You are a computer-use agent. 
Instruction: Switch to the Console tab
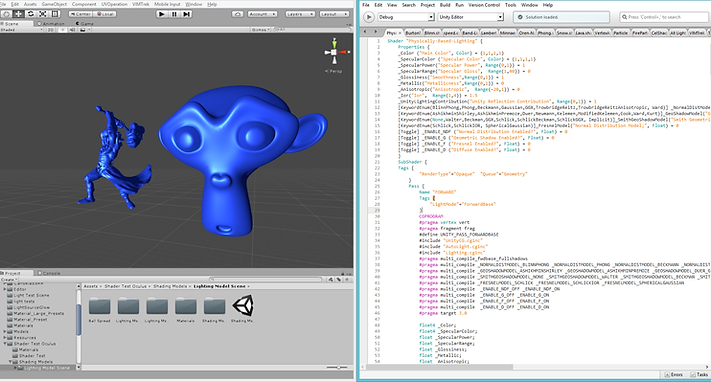49,273
